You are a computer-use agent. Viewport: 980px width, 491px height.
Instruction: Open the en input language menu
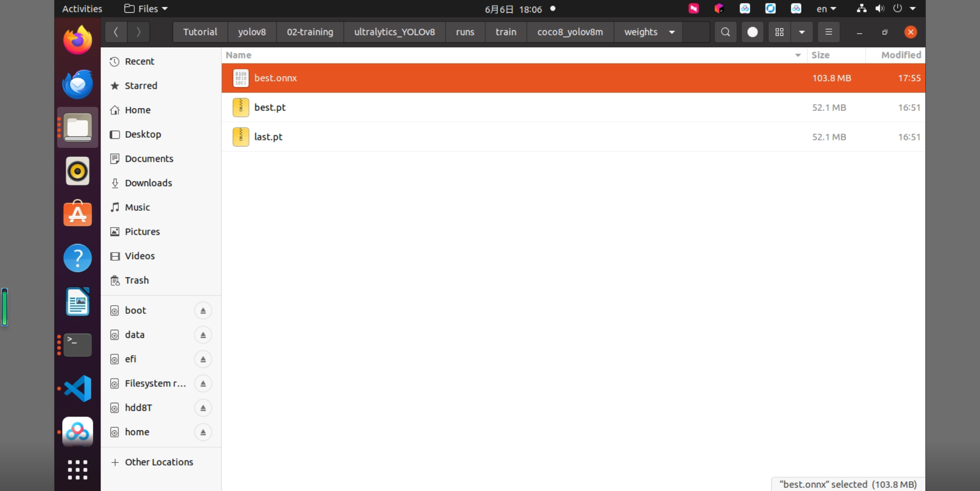[x=826, y=9]
